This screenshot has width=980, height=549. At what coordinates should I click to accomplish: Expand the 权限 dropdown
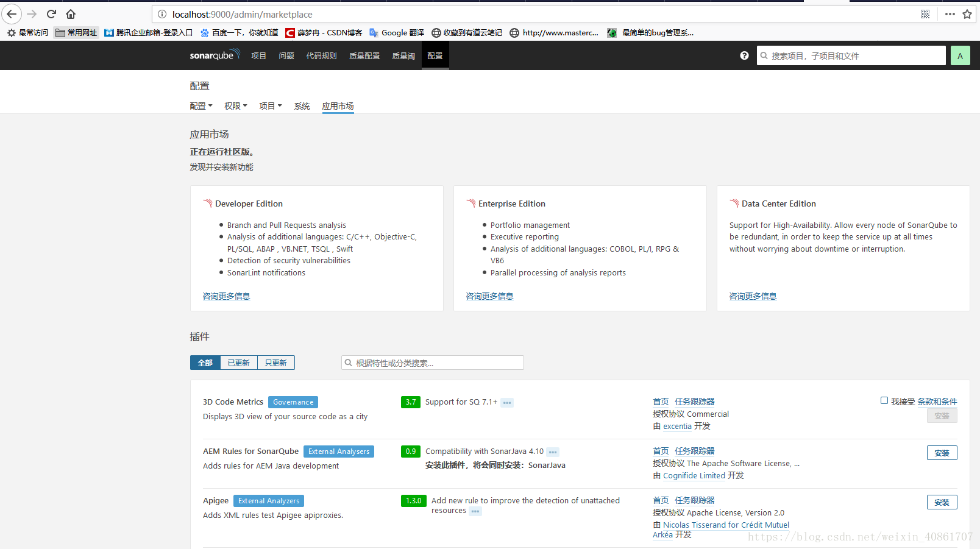236,106
